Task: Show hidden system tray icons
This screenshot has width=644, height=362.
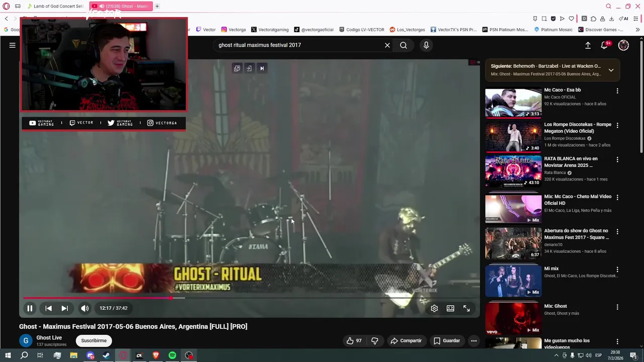Action: 556,355
